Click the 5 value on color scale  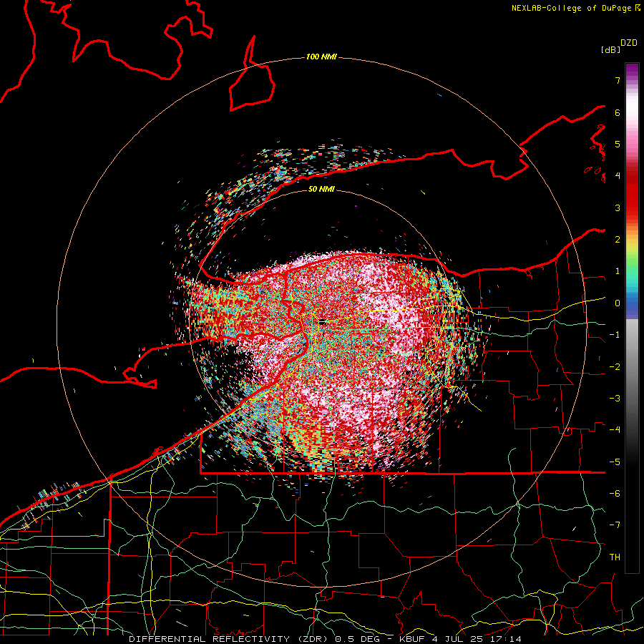click(618, 144)
